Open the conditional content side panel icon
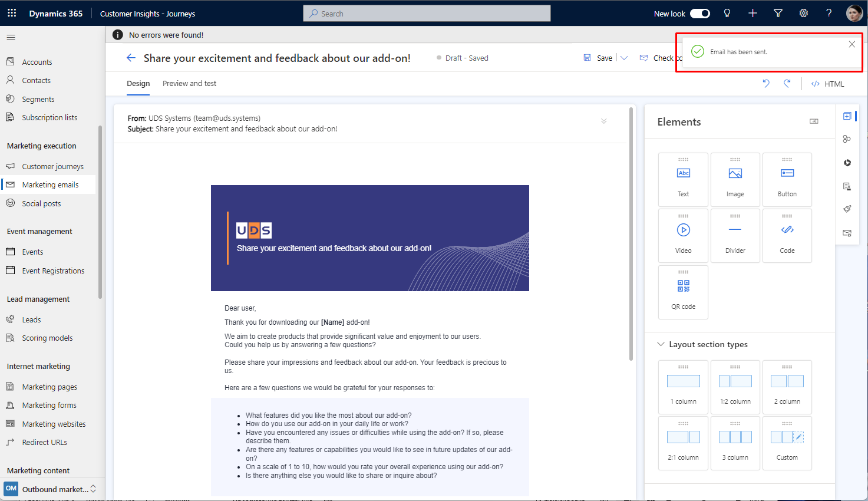Viewport: 868px width, 501px height. [x=847, y=186]
